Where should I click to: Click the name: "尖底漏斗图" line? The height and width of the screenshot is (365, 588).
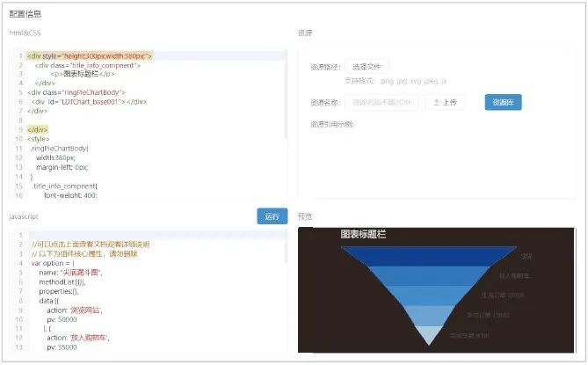[70, 273]
